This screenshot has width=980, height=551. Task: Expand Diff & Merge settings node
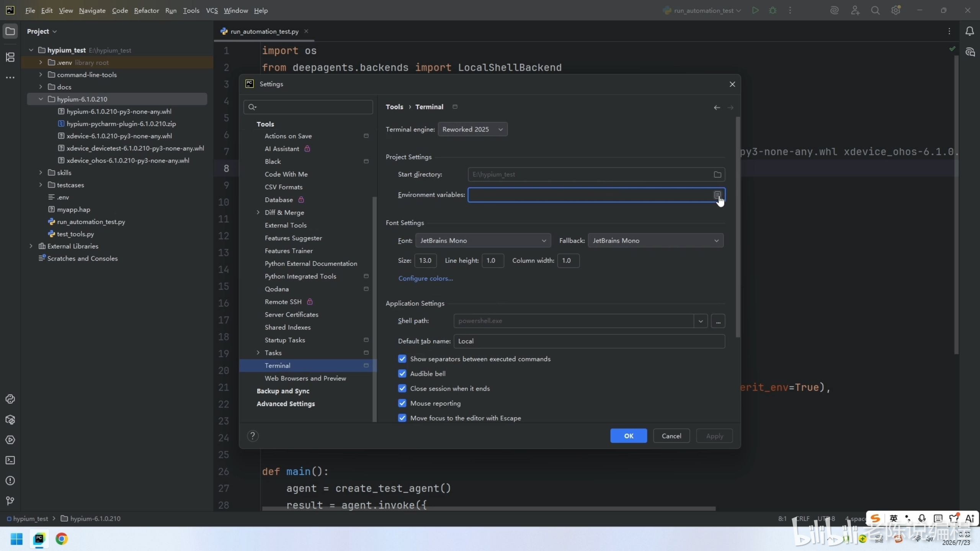pos(258,212)
